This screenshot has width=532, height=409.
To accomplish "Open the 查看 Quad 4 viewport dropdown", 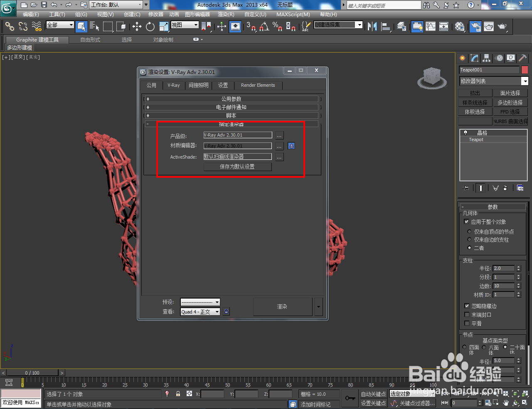I will [x=200, y=312].
